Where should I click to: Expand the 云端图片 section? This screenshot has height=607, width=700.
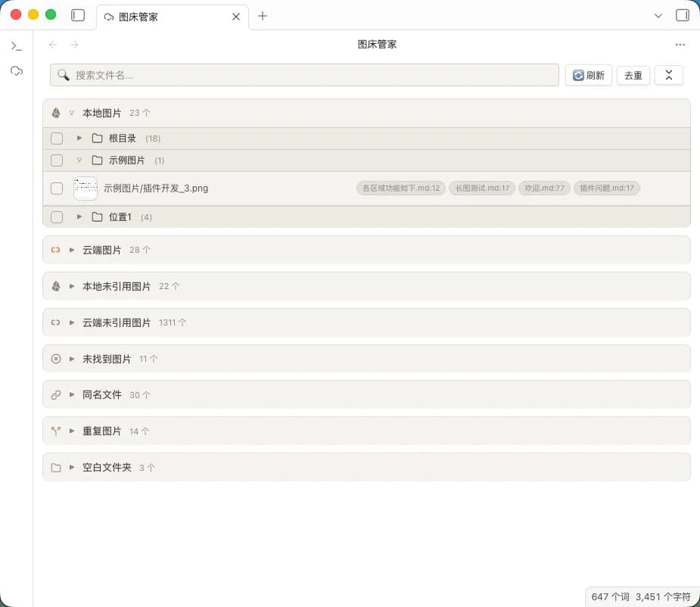click(71, 250)
